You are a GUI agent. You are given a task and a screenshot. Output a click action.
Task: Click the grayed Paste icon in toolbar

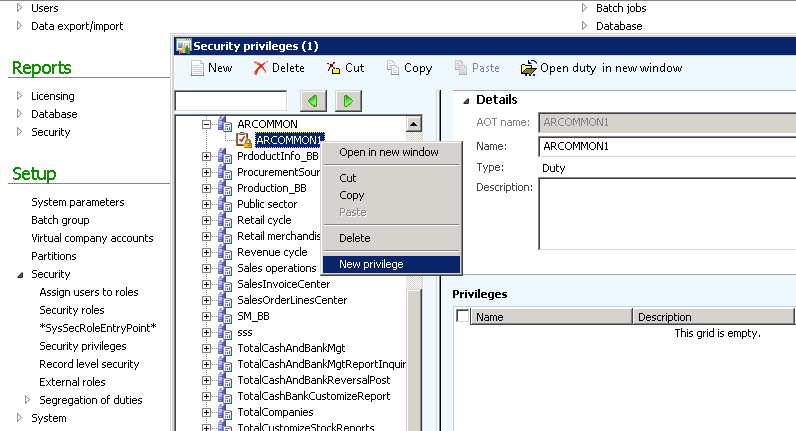461,68
